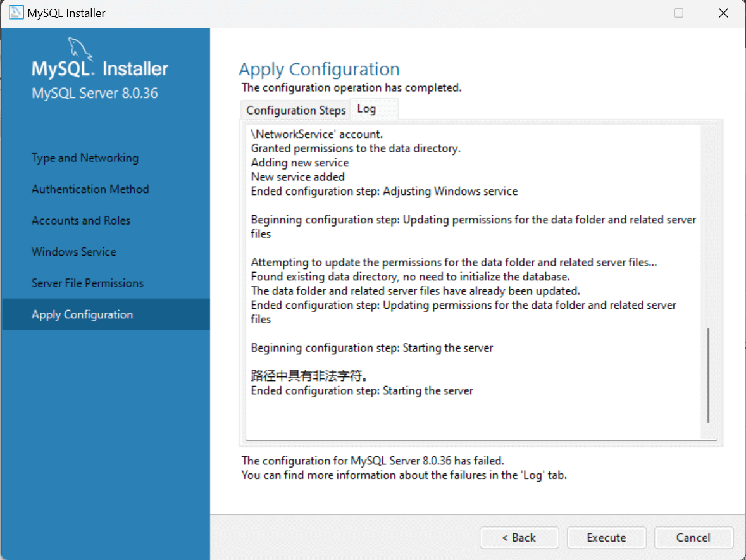Select Accounts and Roles step
This screenshot has height=560, width=746.
tap(81, 220)
